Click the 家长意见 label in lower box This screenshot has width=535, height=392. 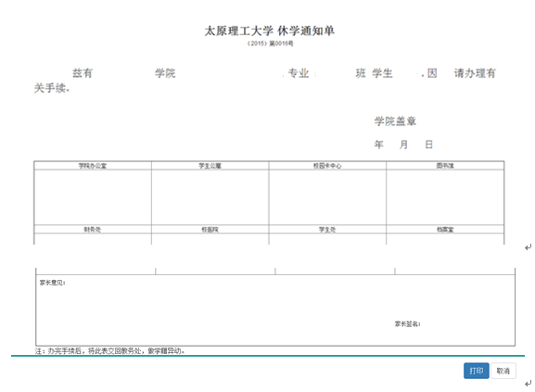[x=52, y=283]
